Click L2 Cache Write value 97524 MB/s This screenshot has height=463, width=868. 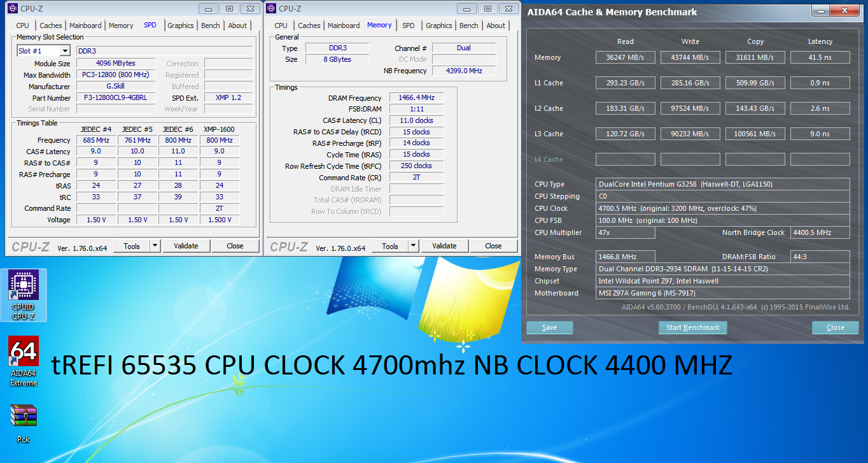click(690, 108)
